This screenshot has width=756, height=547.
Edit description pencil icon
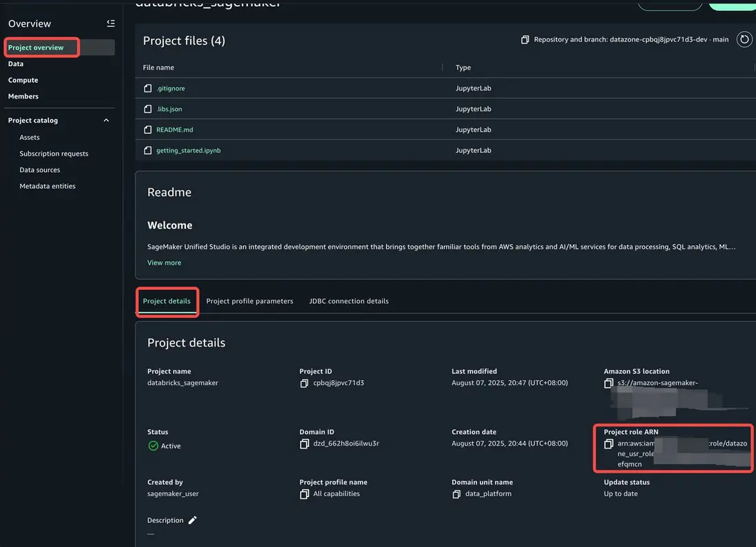pos(193,520)
